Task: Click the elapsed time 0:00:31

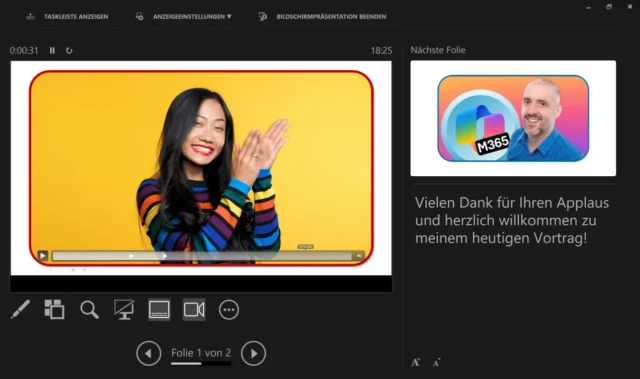Action: click(24, 51)
